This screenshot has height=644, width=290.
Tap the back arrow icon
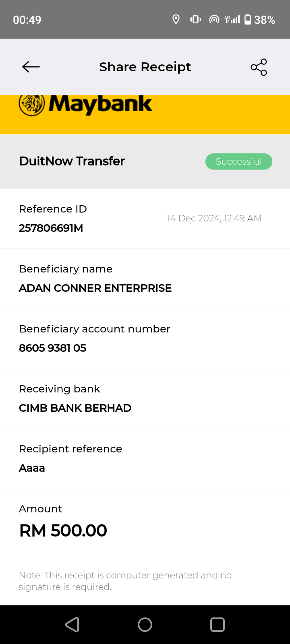tap(31, 67)
